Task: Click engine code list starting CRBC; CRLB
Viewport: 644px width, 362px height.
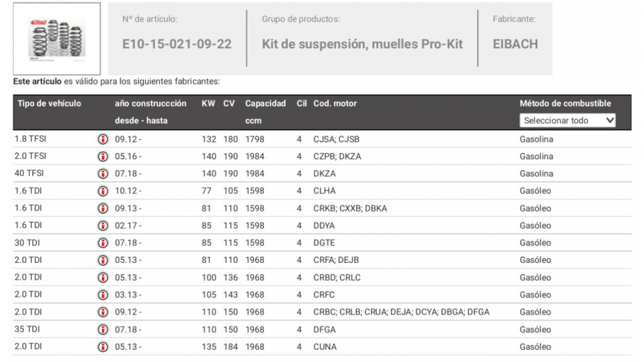Action: (x=401, y=312)
